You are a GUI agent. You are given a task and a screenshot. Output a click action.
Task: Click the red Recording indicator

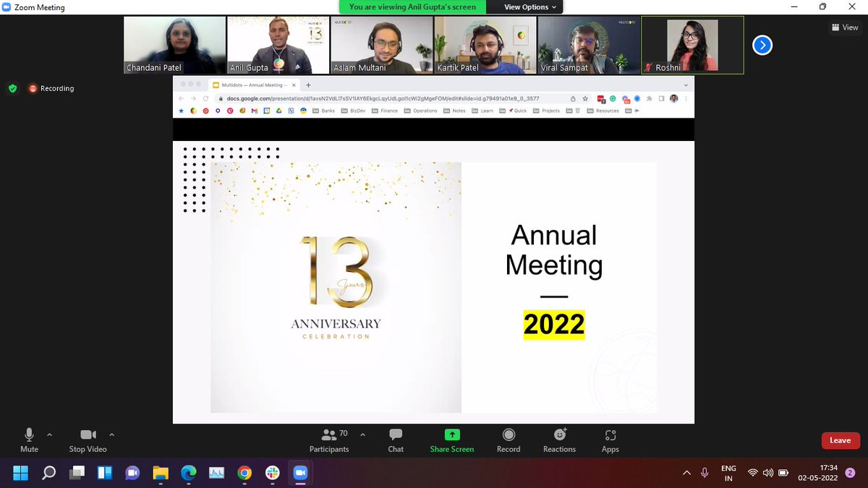point(51,88)
